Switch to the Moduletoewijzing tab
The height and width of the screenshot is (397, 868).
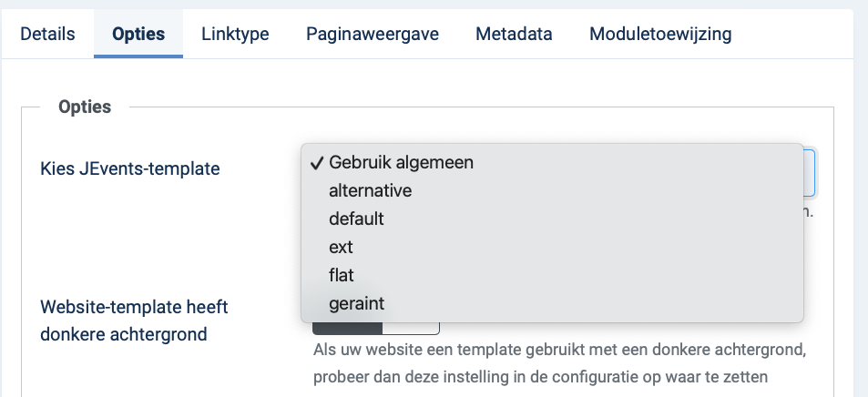(x=660, y=34)
